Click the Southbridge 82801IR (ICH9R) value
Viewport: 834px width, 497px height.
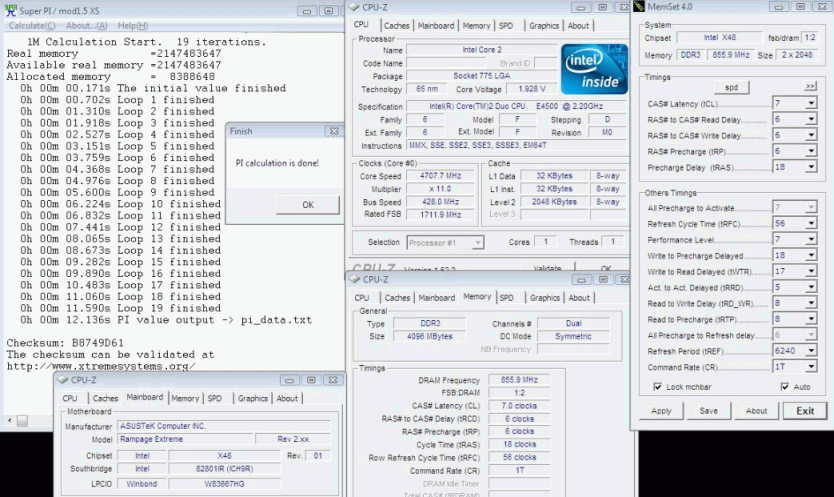(224, 469)
